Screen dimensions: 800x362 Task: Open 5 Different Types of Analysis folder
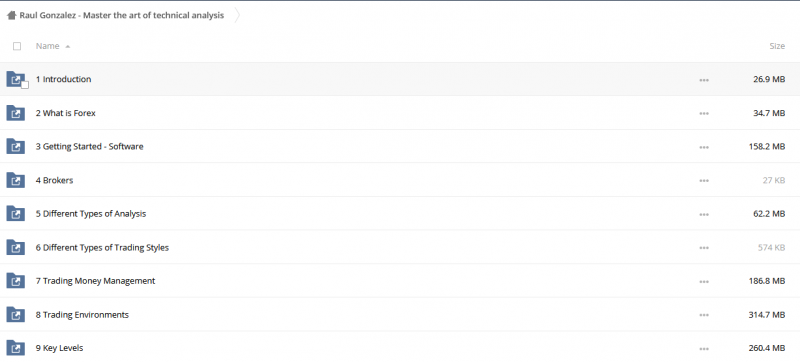(91, 214)
